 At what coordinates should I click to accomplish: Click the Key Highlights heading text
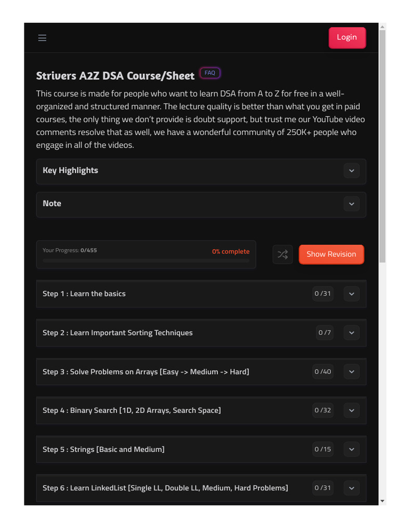coord(70,170)
